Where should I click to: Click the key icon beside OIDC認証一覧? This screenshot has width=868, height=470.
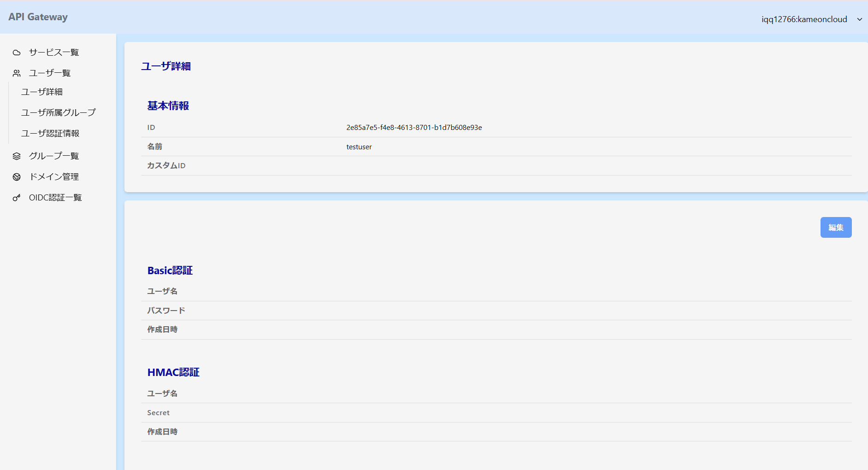pyautogui.click(x=17, y=198)
